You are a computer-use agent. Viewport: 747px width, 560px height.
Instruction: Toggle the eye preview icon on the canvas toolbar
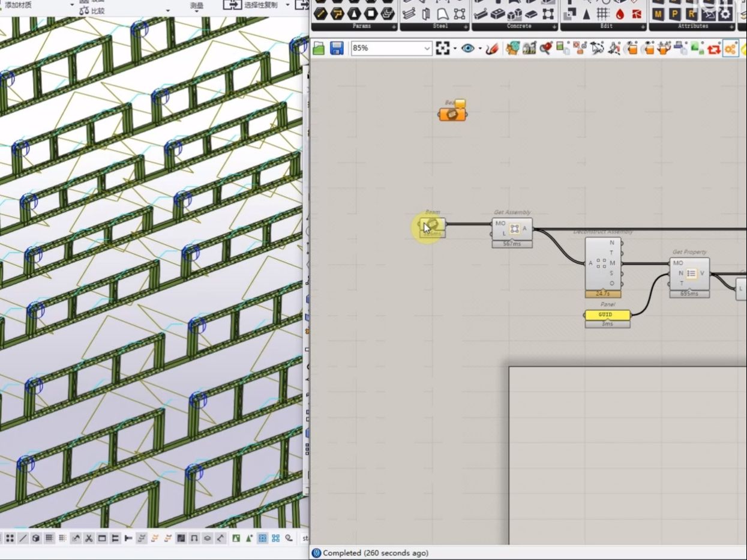(x=467, y=49)
